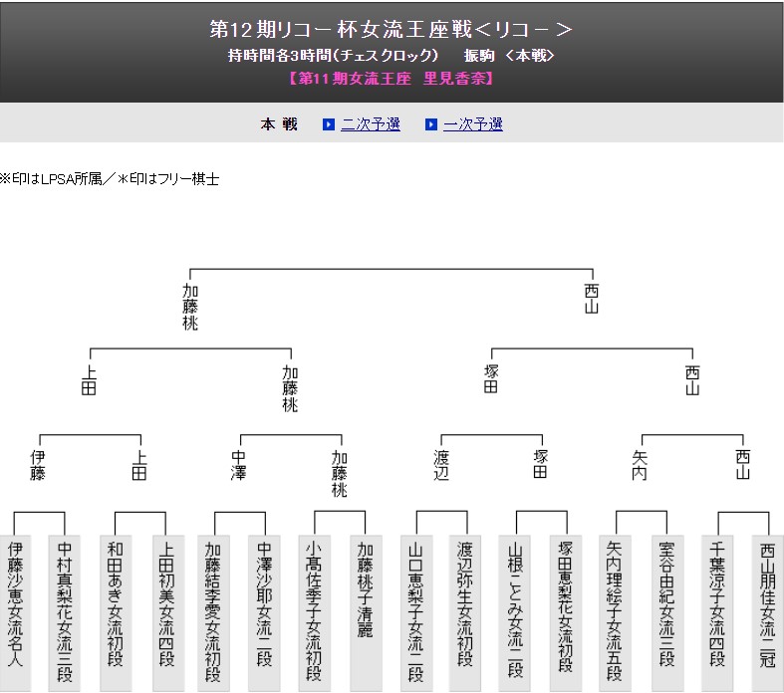
Task: Select player box 加藤結李愛女流初段
Action: [x=213, y=613]
